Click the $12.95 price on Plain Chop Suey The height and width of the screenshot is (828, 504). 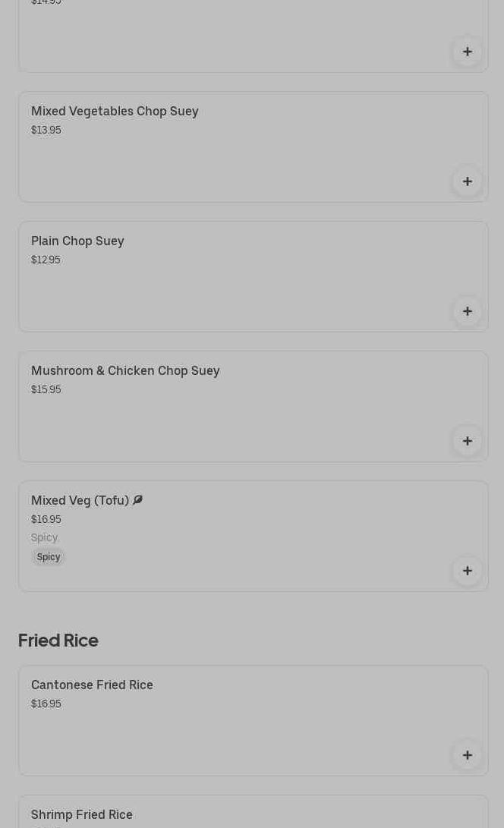46,260
